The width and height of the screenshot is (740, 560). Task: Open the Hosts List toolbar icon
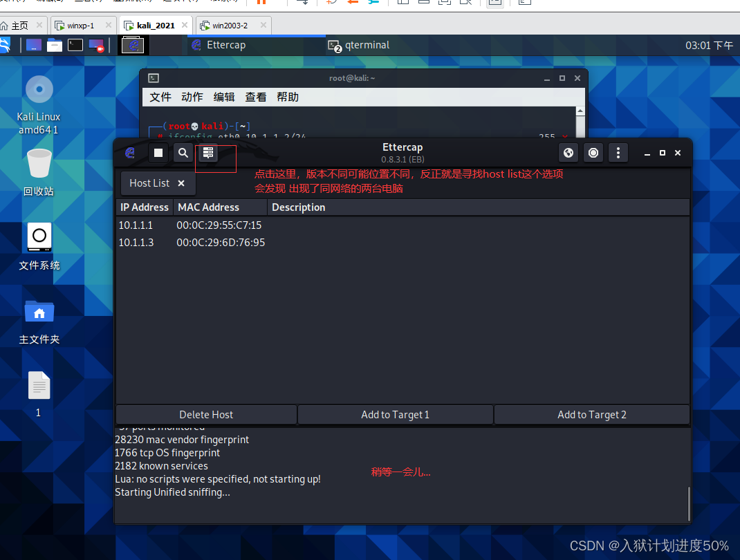coord(208,153)
